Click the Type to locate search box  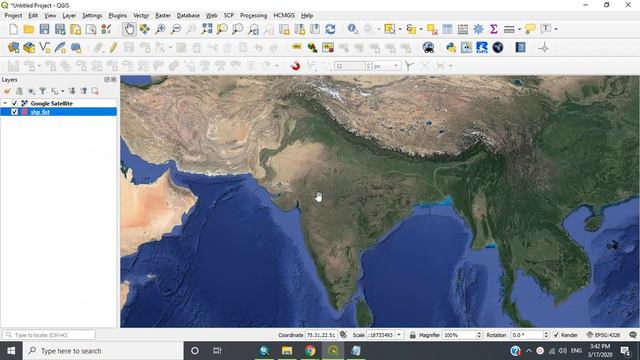(49, 335)
